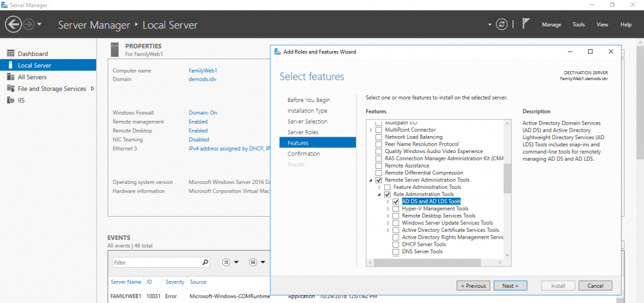The width and height of the screenshot is (644, 303).
Task: Click the Ethernet 3 IPv4 address link
Action: pos(229,149)
